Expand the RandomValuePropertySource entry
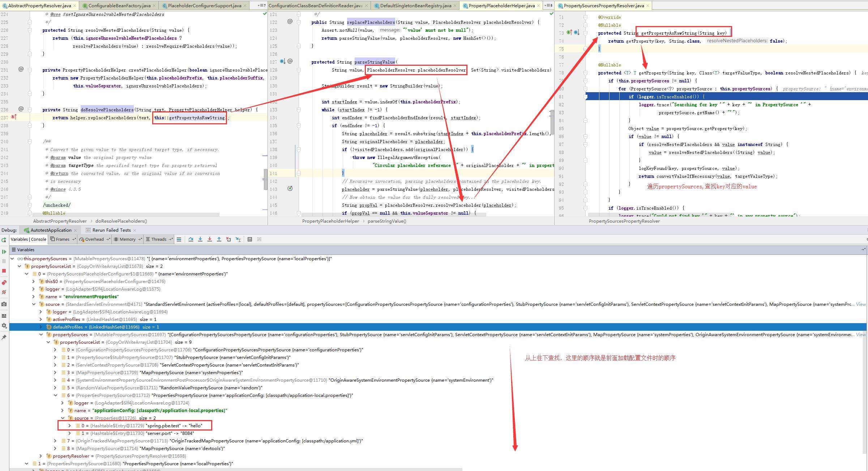868x471 pixels. tap(55, 387)
